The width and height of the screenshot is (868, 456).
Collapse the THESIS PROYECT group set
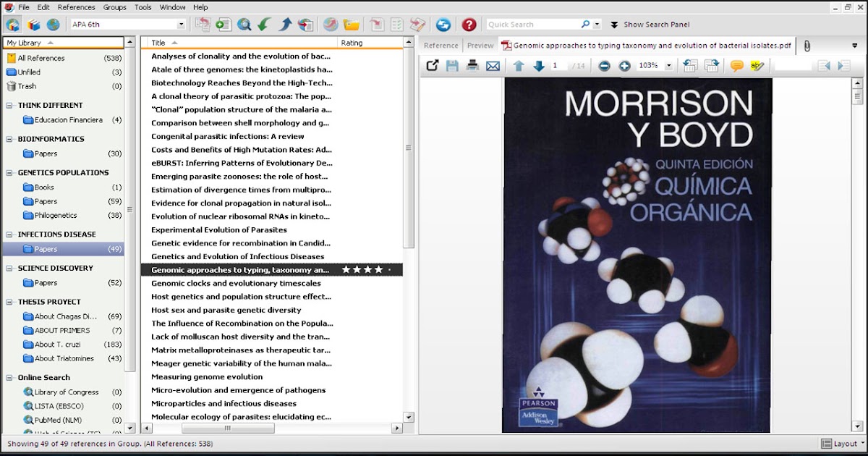(x=10, y=302)
